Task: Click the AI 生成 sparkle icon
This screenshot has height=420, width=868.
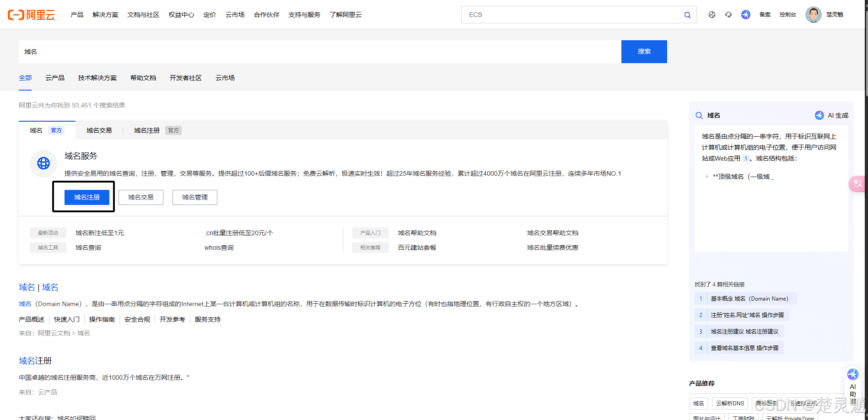Action: pos(819,115)
